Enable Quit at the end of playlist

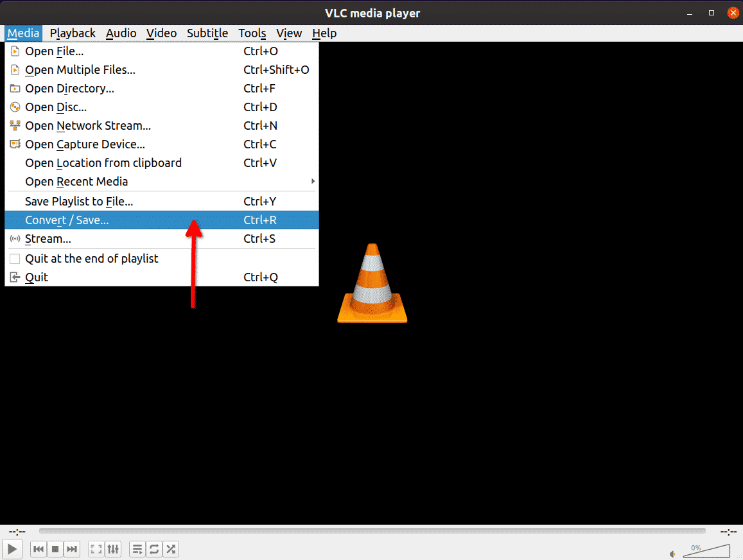[162, 259]
